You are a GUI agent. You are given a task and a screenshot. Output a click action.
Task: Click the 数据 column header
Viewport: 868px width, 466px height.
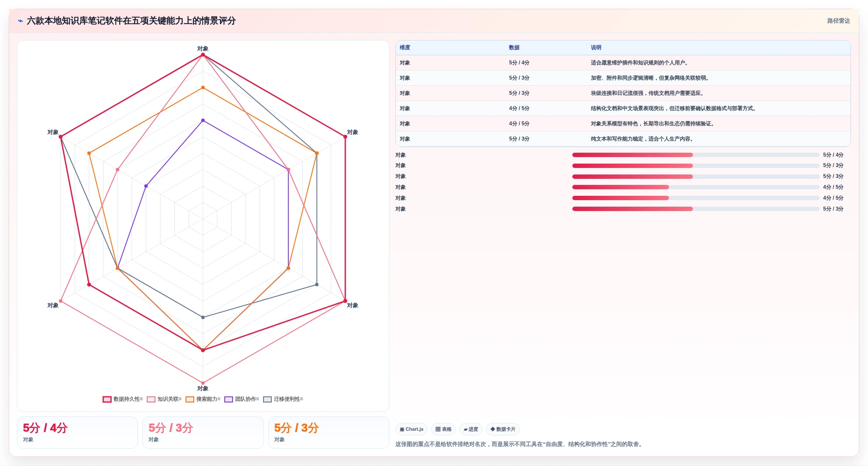(x=514, y=47)
